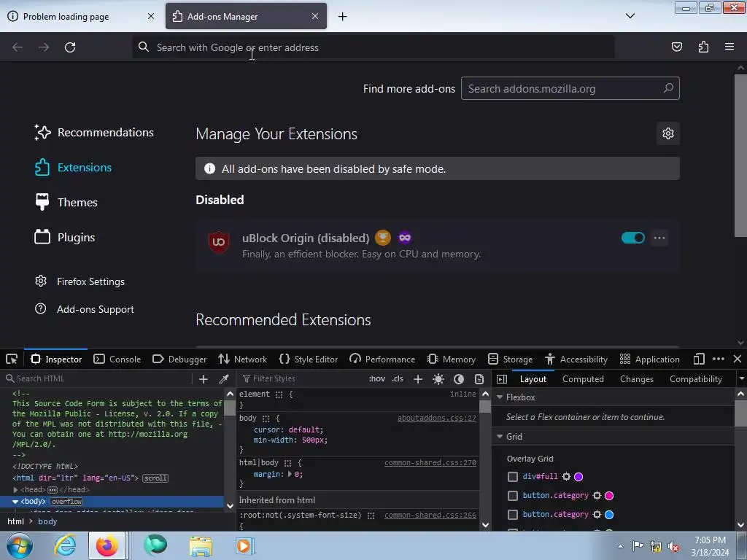Image resolution: width=747 pixels, height=560 pixels.
Task: Toggle light color scheme simulation
Action: click(438, 379)
